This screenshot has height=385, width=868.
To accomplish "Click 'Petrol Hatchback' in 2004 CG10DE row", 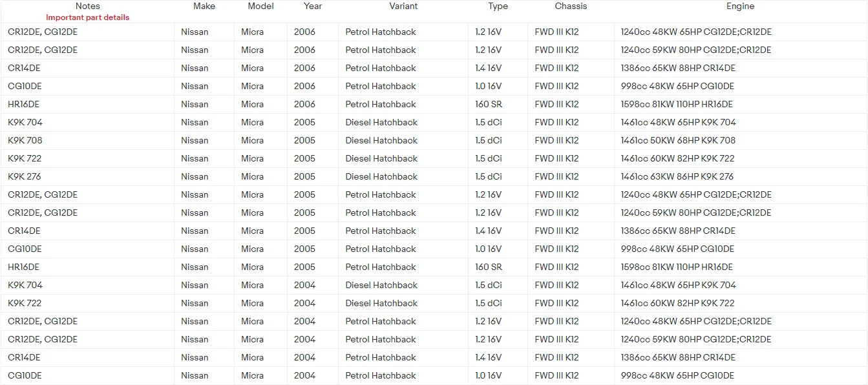I will pos(381,375).
